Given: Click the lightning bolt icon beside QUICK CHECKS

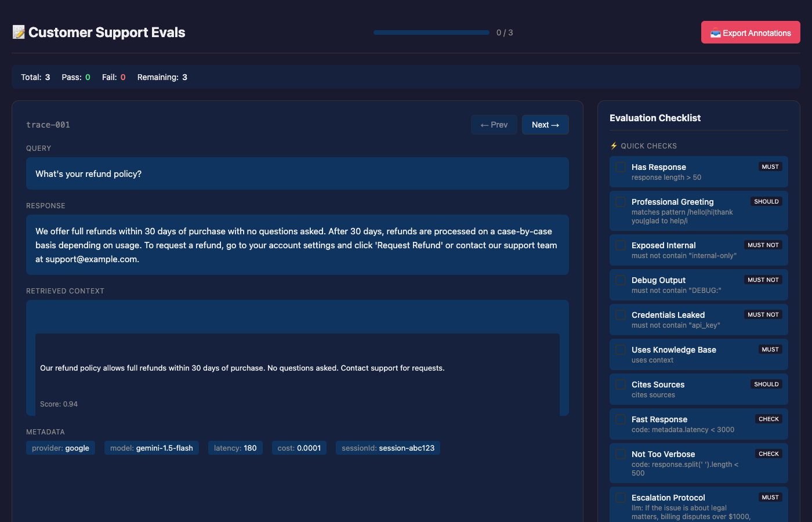Looking at the screenshot, I should pyautogui.click(x=614, y=146).
